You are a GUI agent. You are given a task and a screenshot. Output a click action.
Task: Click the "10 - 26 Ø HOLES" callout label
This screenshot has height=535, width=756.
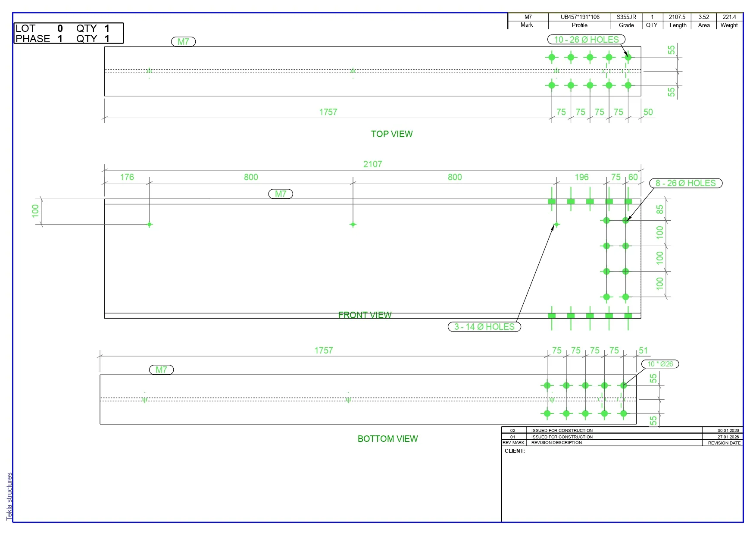point(586,40)
